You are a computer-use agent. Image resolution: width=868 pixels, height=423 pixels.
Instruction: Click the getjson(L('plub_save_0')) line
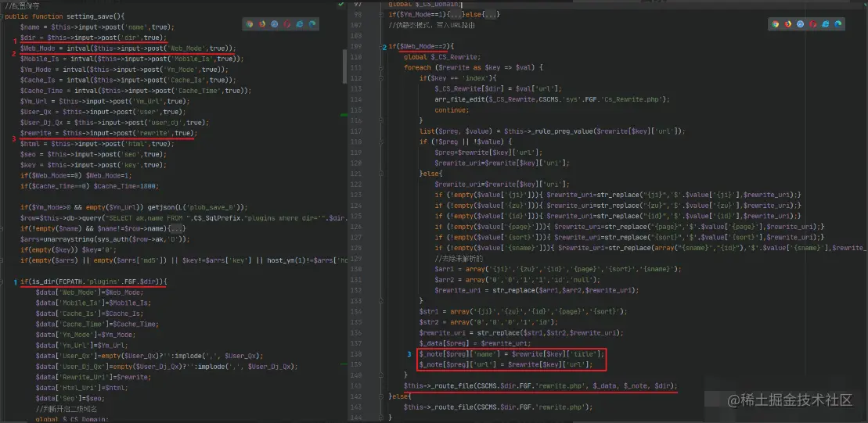(134, 207)
